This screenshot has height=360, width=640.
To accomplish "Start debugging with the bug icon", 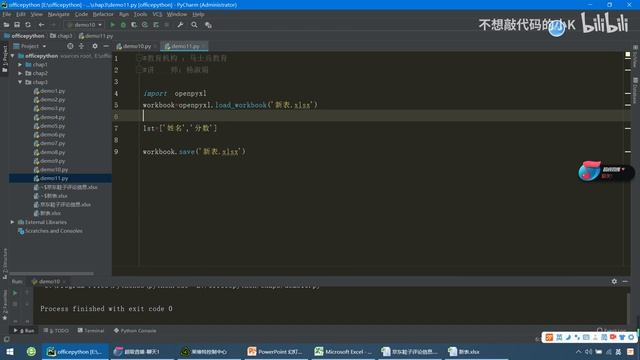I will [x=123, y=25].
